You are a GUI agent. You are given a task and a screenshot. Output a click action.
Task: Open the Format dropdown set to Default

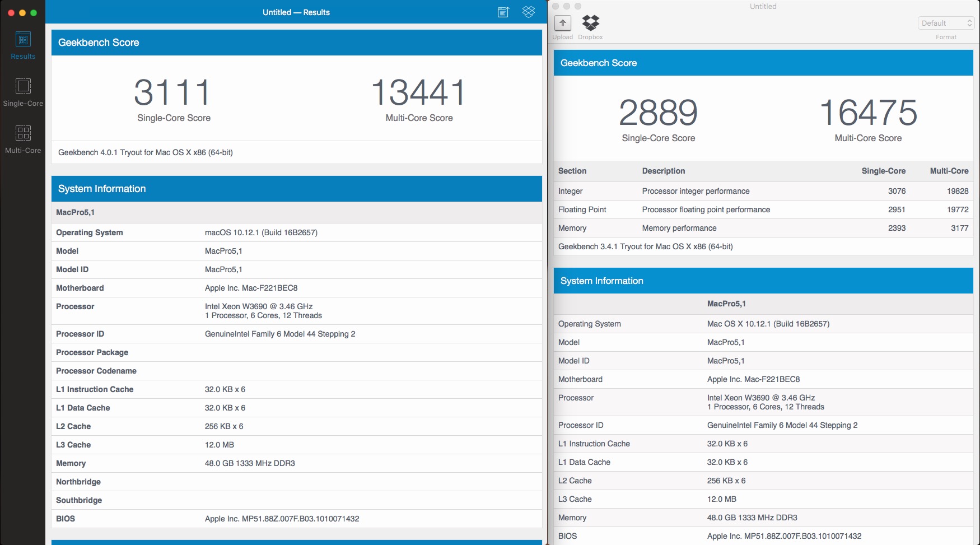point(946,23)
